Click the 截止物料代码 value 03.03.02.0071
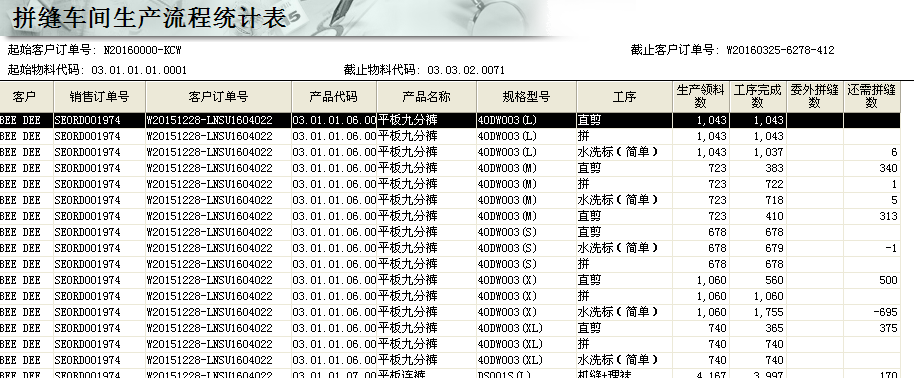 [466, 71]
